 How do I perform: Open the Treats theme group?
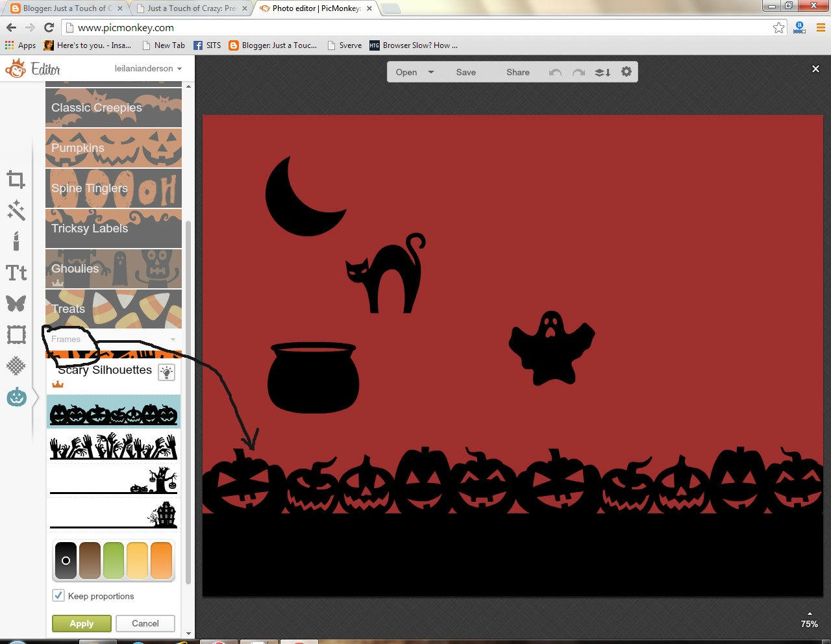click(x=114, y=308)
